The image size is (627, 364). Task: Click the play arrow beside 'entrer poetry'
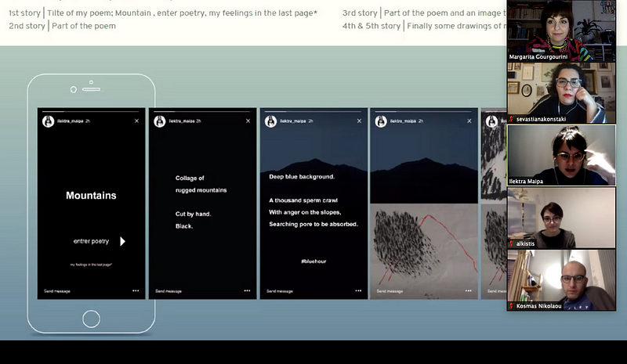pyautogui.click(x=122, y=241)
